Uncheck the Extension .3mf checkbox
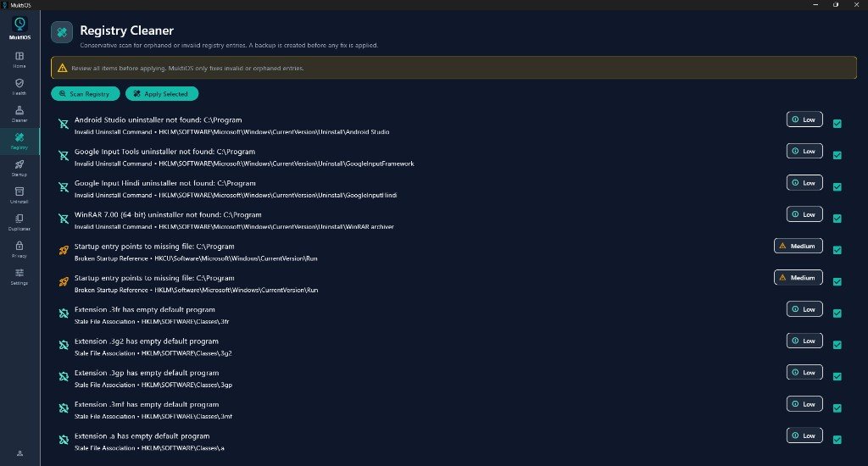This screenshot has height=466, width=868. [x=837, y=408]
